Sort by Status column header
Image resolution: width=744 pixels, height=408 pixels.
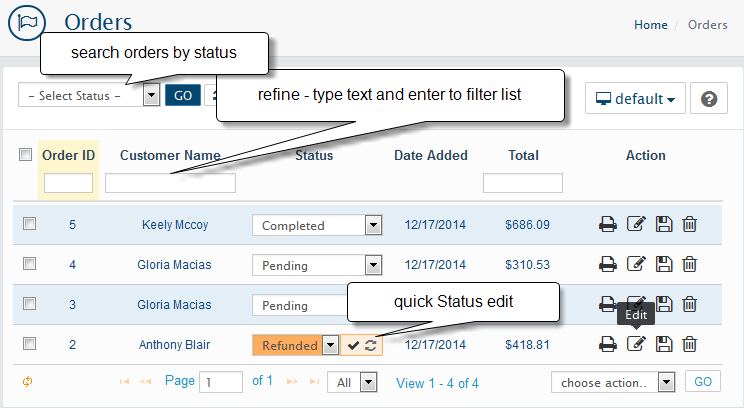[x=314, y=155]
